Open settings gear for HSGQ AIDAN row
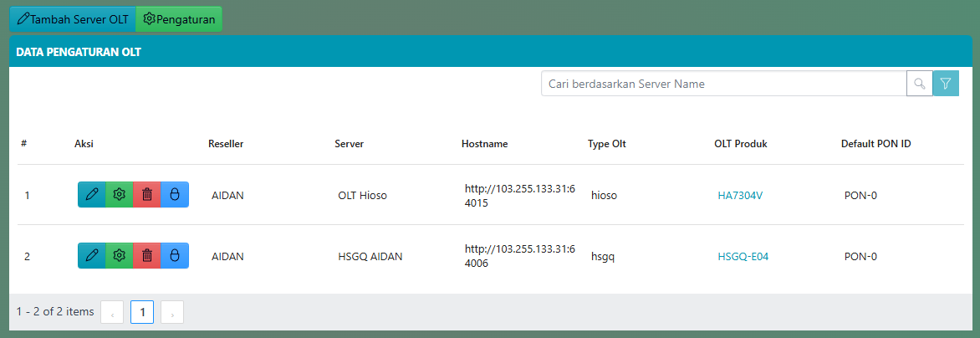 (x=120, y=256)
